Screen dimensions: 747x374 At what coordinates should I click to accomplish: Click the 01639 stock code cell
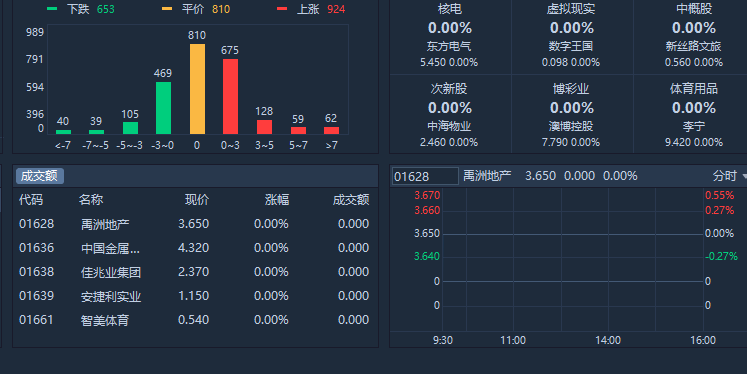click(x=37, y=296)
